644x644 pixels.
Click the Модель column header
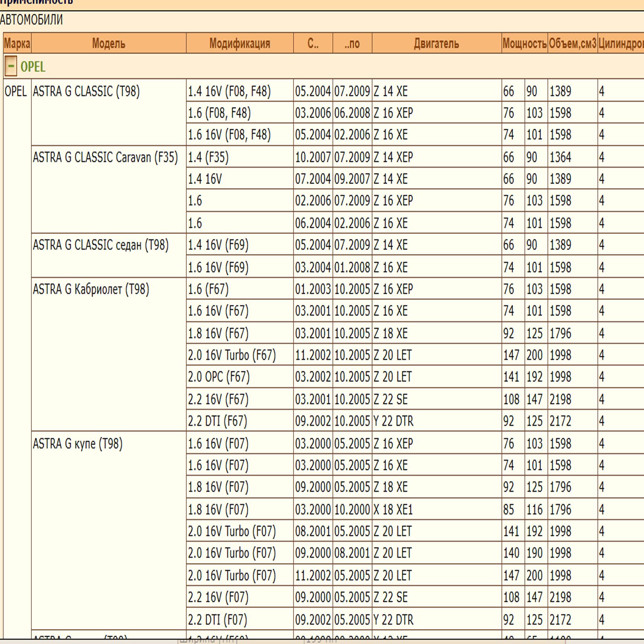(109, 43)
